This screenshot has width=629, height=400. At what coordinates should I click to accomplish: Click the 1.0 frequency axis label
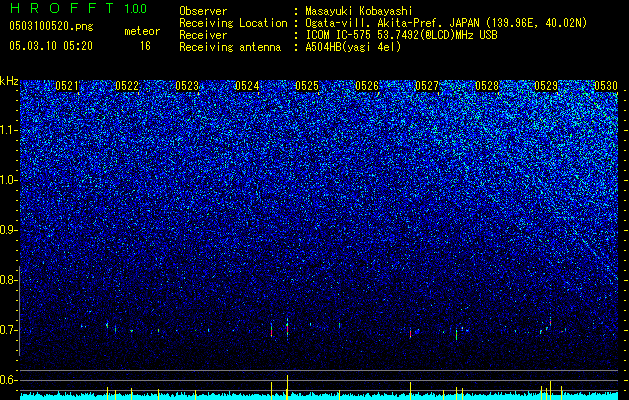coord(8,180)
